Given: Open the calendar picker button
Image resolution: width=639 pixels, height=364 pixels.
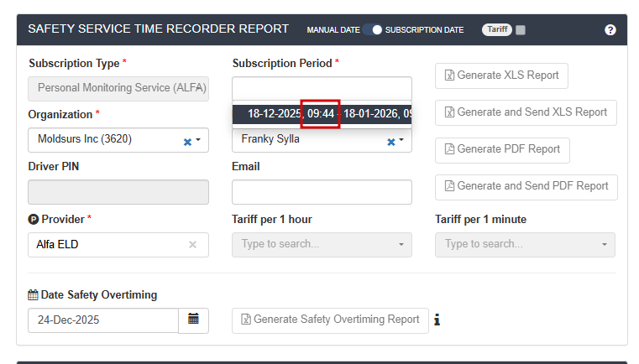Looking at the screenshot, I should (194, 320).
